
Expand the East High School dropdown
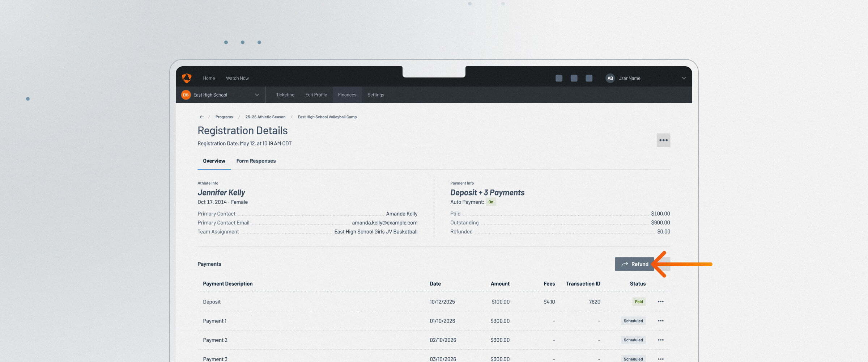click(257, 95)
